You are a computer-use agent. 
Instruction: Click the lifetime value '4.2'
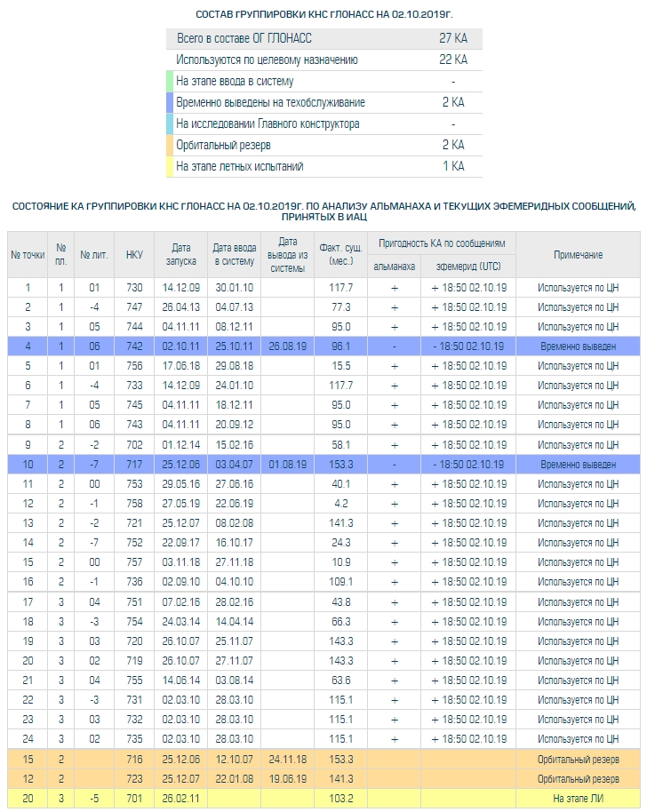341,504
